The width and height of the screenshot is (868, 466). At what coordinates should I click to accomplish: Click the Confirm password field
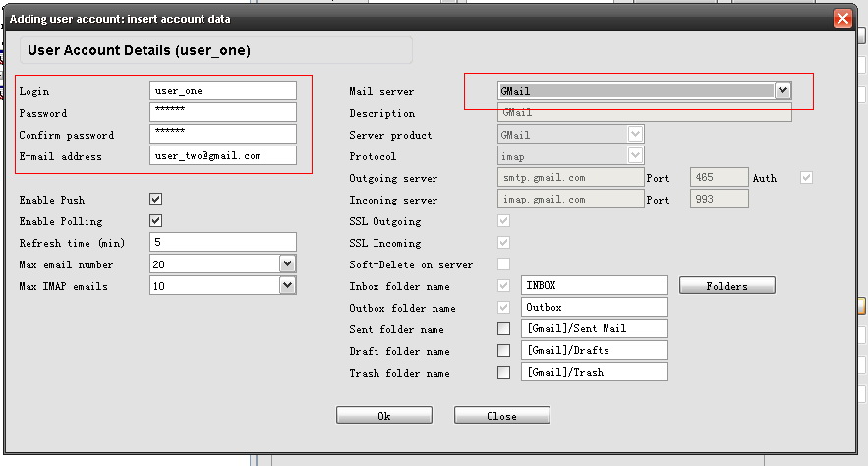223,134
